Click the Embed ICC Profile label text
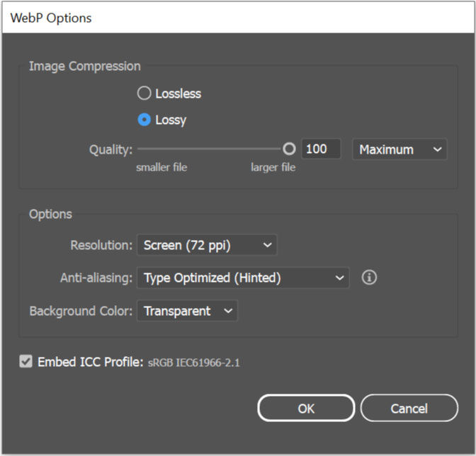The width and height of the screenshot is (476, 456). [91, 362]
